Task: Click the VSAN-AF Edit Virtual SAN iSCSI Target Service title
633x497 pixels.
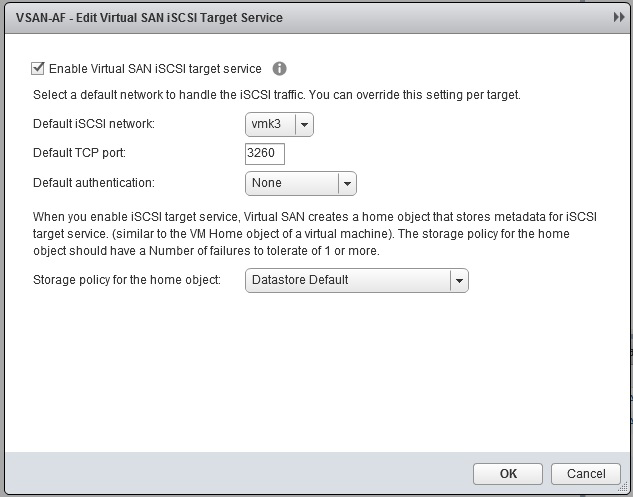Action: click(148, 18)
